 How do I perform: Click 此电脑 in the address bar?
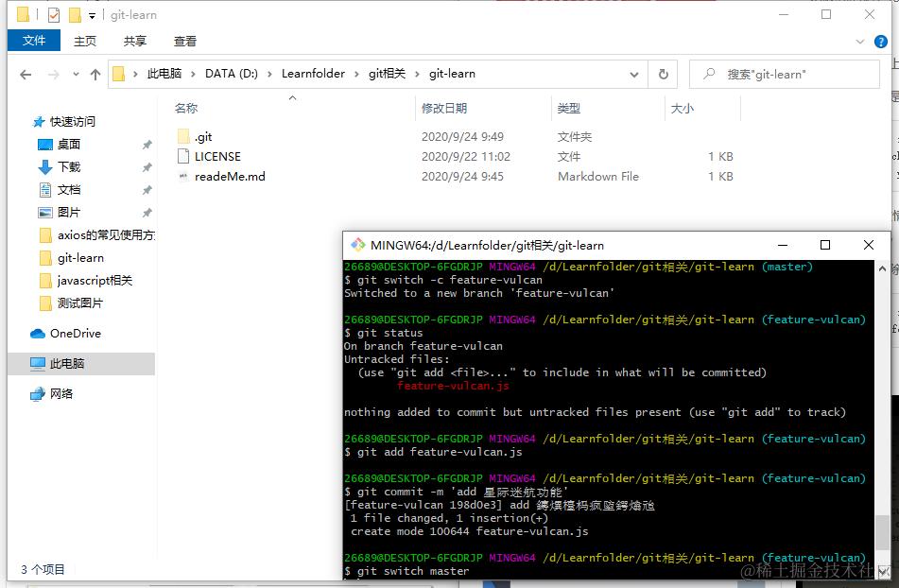click(164, 74)
